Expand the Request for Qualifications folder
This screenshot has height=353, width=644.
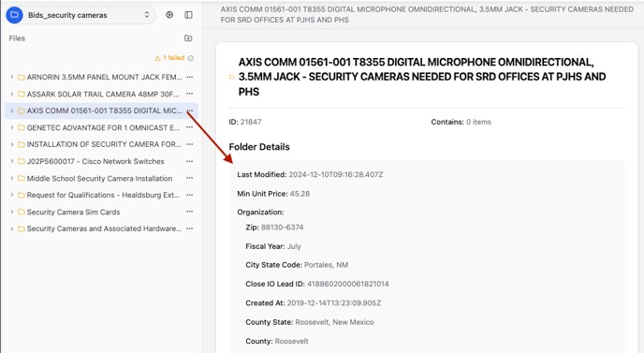(11, 195)
